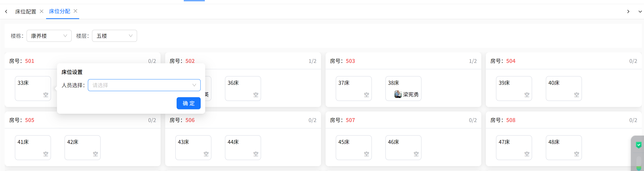Close the 床位配置 tab

tap(42, 11)
